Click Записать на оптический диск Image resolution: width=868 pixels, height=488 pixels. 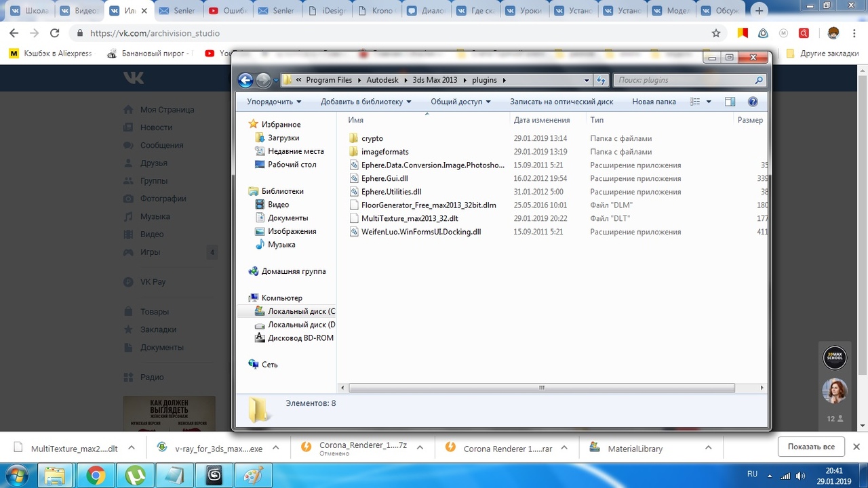tap(561, 102)
